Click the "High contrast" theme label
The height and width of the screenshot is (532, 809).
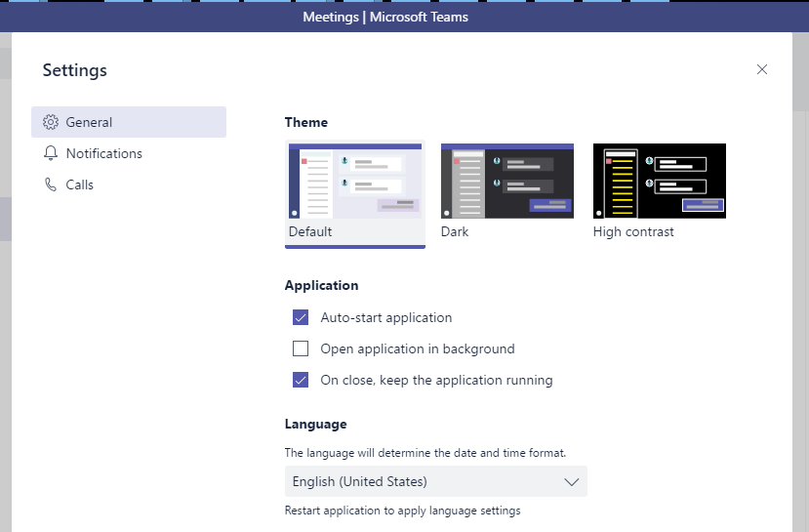633,231
